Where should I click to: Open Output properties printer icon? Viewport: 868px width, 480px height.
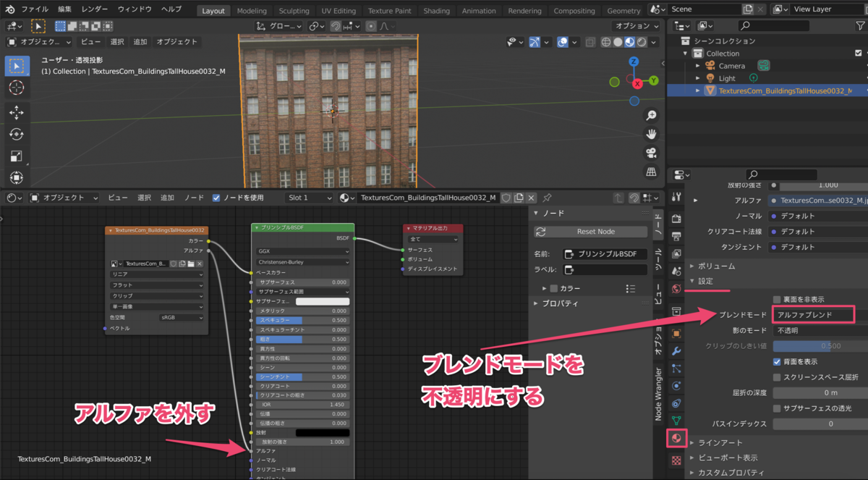[676, 236]
